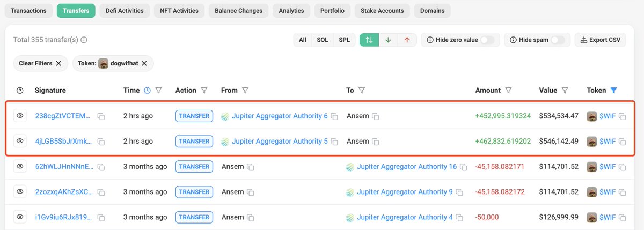This screenshot has width=644, height=230.
Task: Copy signature 238cgZtVCTEM icon
Action: pos(101,116)
